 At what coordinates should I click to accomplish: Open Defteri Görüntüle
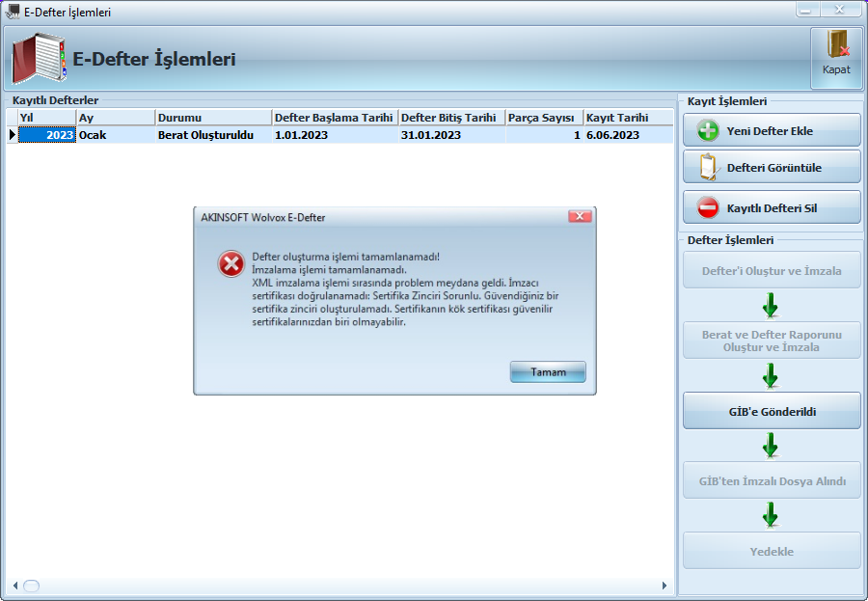coord(772,167)
